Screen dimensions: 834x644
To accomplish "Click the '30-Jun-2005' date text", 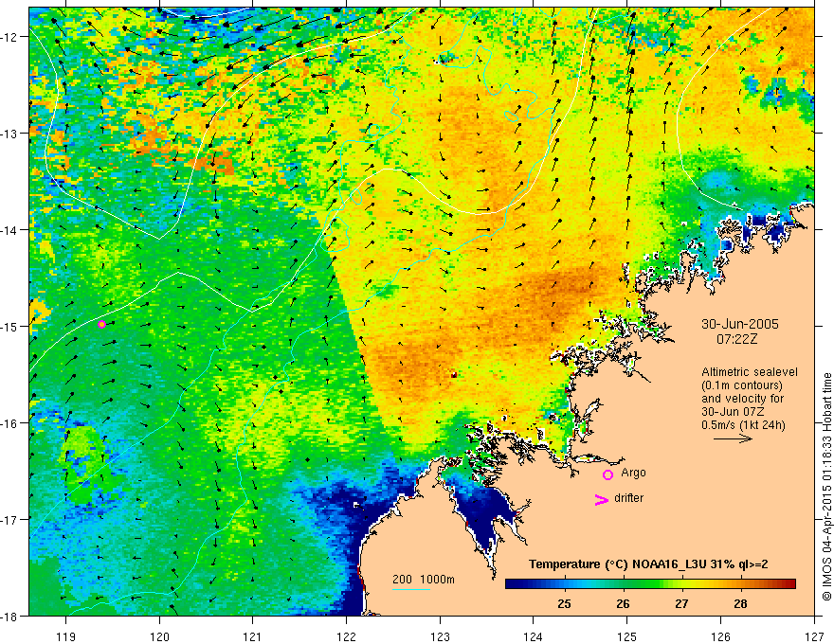I will tap(740, 324).
